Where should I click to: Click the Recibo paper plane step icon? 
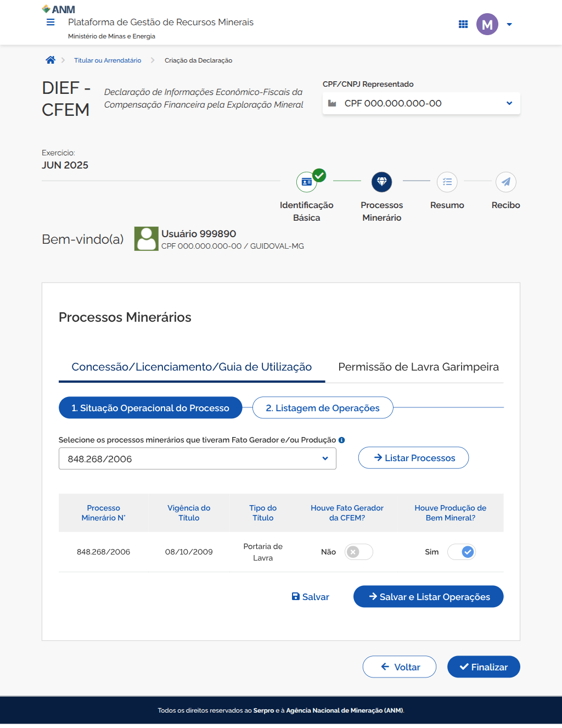click(x=506, y=182)
